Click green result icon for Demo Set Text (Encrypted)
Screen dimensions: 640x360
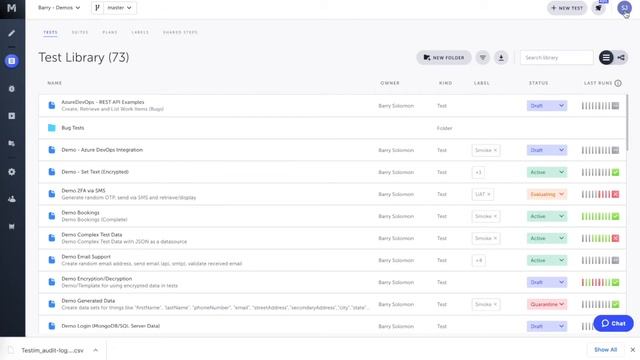[x=616, y=172]
